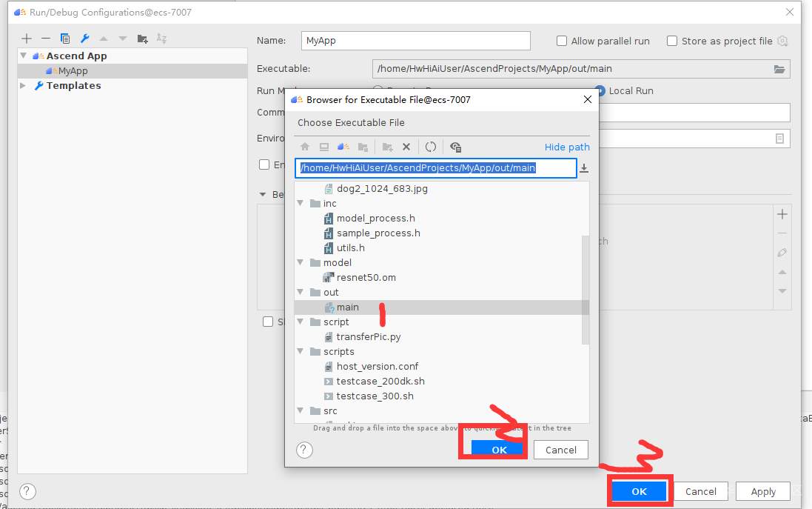Collapse the src folder
Viewport: 812px width, 509px height.
301,410
